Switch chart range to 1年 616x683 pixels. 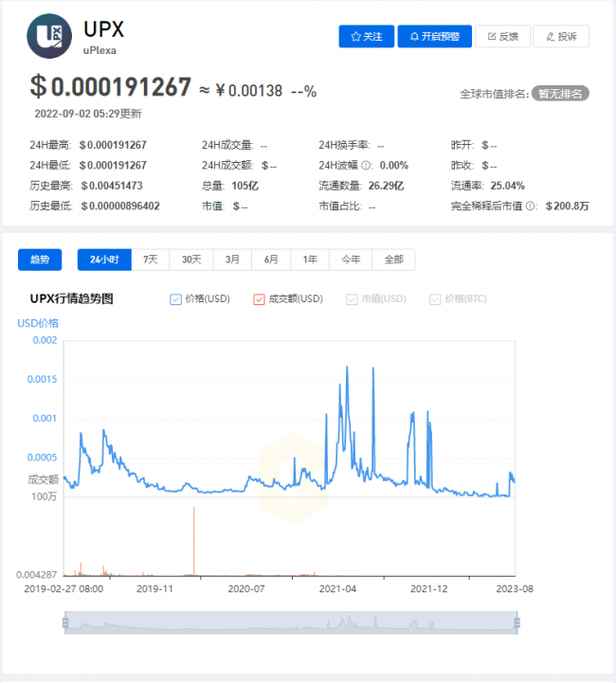310,260
